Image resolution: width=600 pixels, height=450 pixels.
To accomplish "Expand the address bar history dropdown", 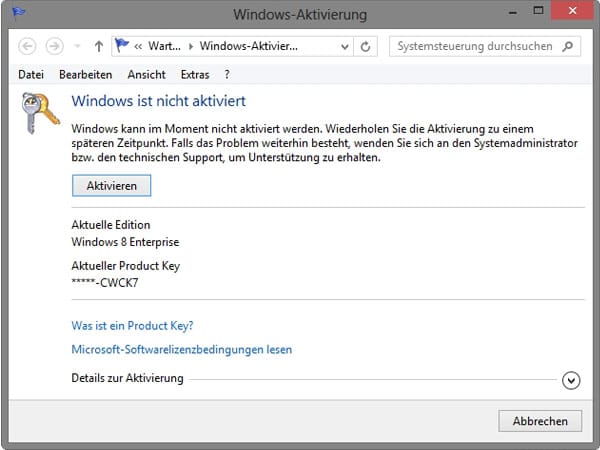I will point(344,47).
